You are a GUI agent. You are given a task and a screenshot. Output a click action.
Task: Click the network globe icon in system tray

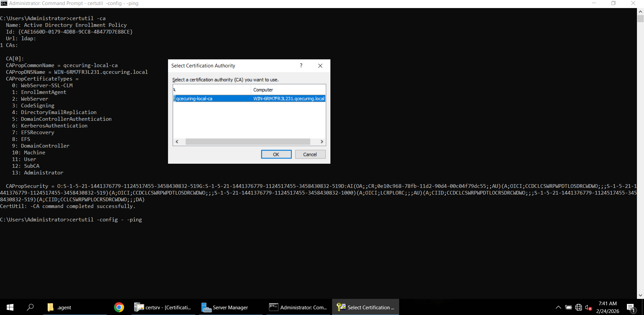click(x=578, y=307)
